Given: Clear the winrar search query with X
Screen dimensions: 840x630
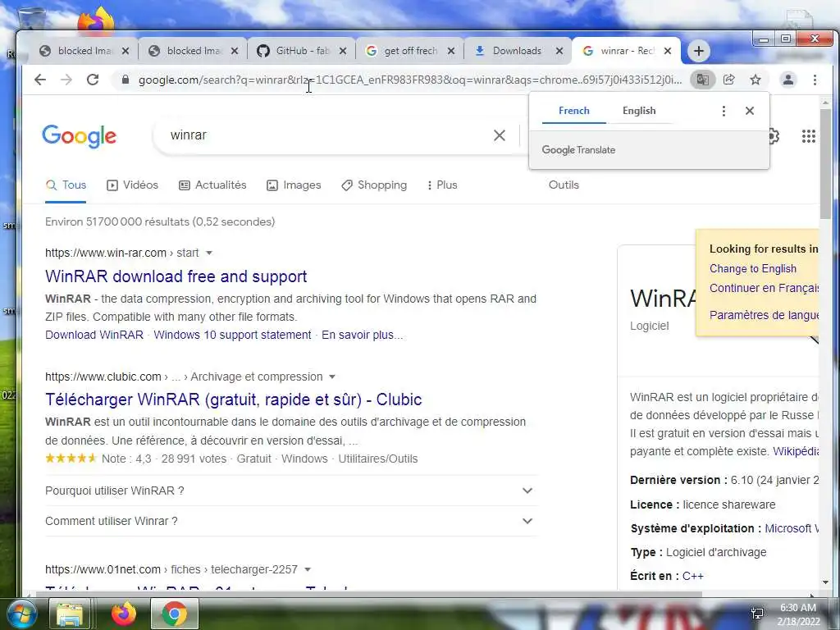Looking at the screenshot, I should coord(500,135).
